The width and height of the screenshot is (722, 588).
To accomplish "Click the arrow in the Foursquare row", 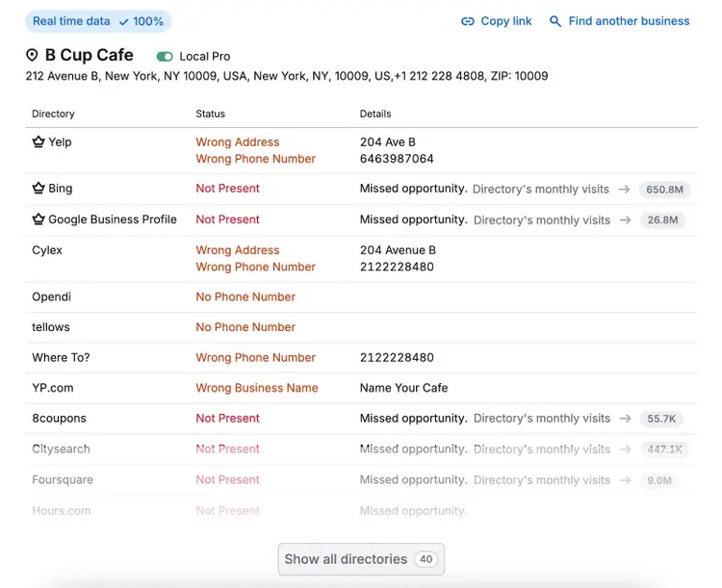I will coord(625,480).
